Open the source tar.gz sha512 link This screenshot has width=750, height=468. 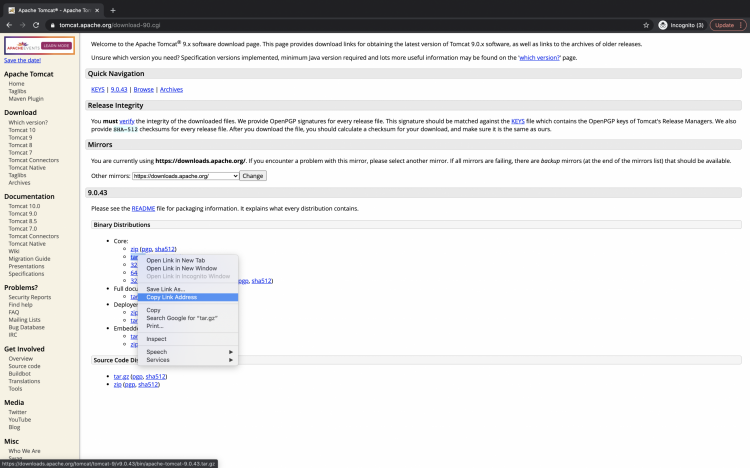click(155, 377)
